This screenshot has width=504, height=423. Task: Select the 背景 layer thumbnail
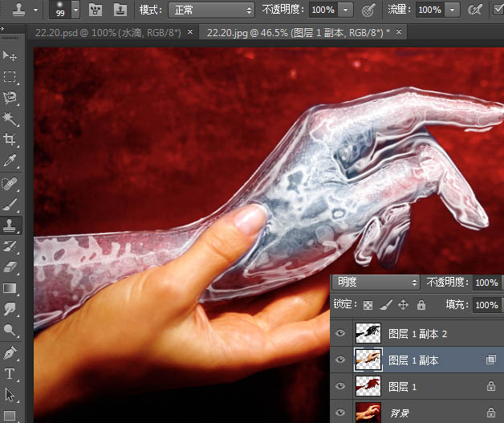click(368, 413)
